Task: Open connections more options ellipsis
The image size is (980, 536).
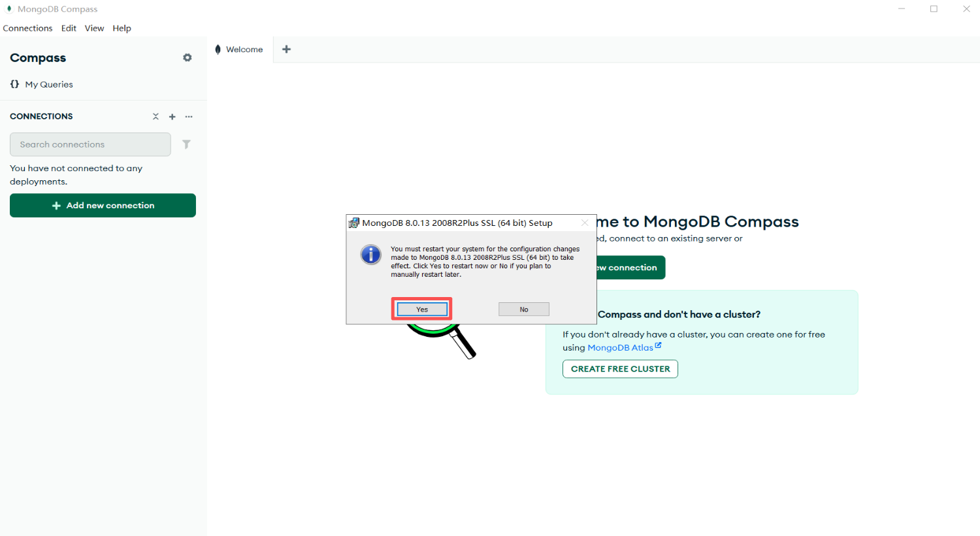Action: point(189,116)
